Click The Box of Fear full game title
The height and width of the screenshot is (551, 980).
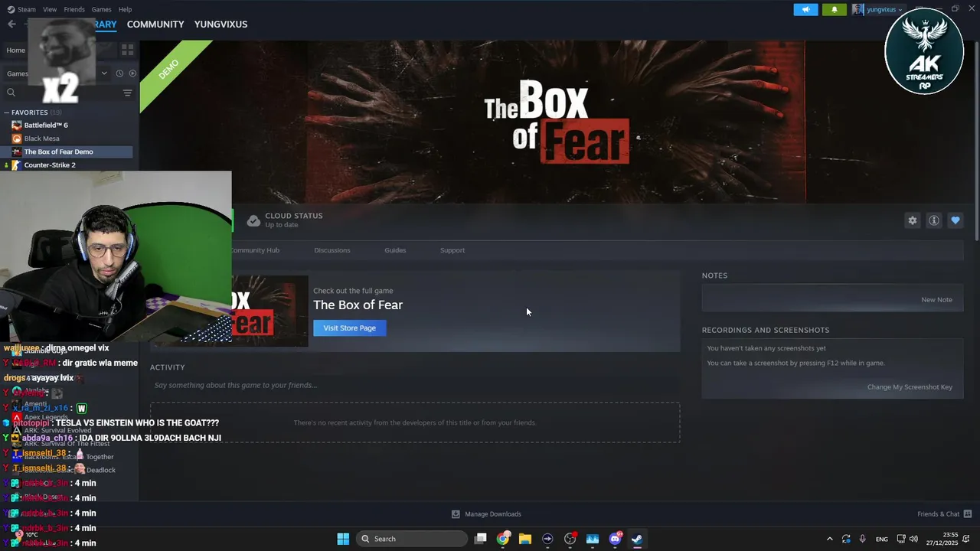coord(358,305)
